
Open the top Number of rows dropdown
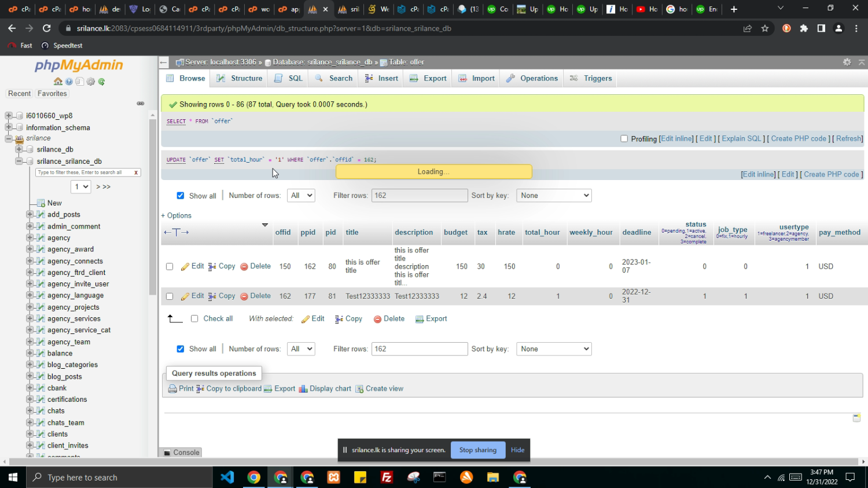tap(301, 196)
